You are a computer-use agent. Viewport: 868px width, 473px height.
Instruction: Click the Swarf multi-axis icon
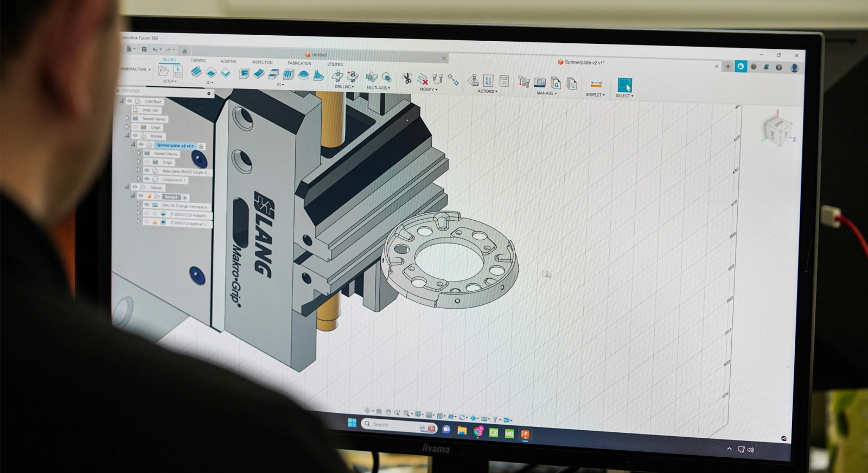click(372, 78)
